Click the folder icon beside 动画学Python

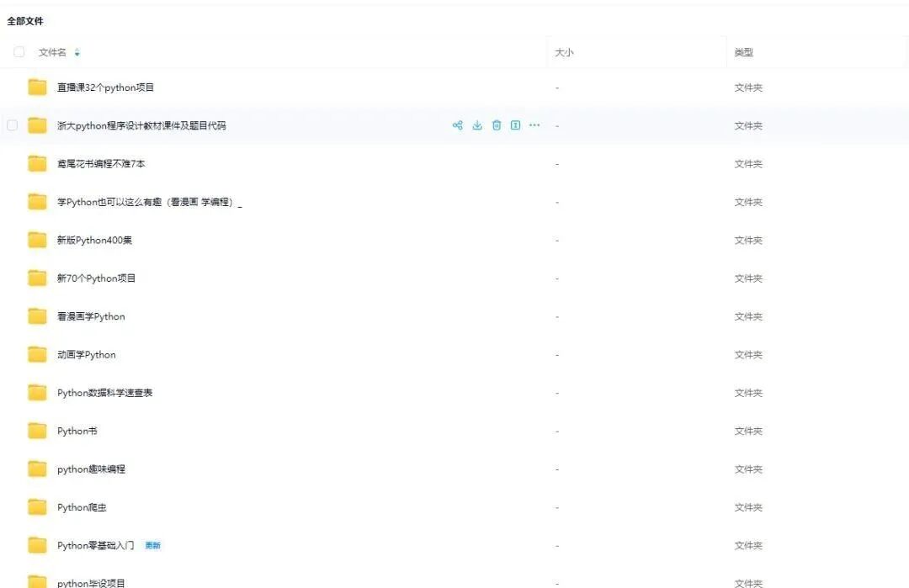37,354
